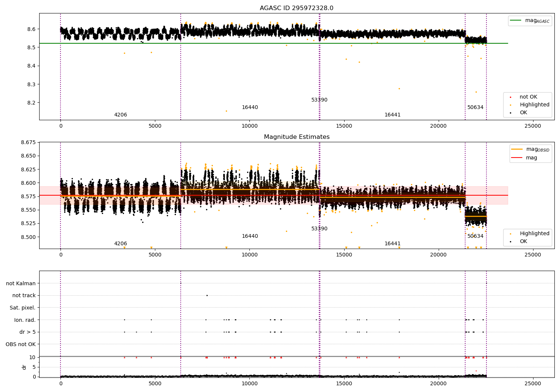Viewport: 560px width, 392px height.
Task: Click obsid label 16440 in Magnitude Estimates panel
Action: [x=250, y=236]
